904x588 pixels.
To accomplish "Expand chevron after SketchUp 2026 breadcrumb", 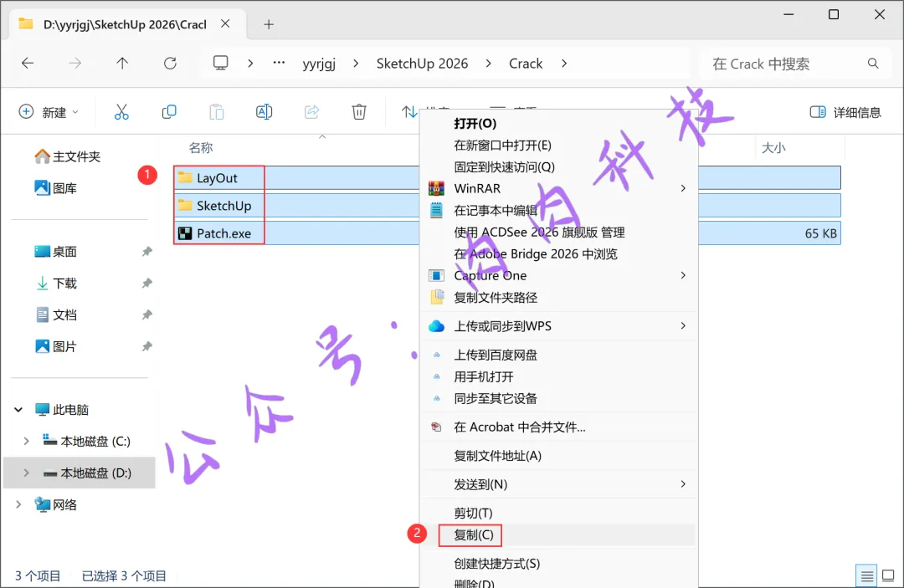I will point(488,64).
